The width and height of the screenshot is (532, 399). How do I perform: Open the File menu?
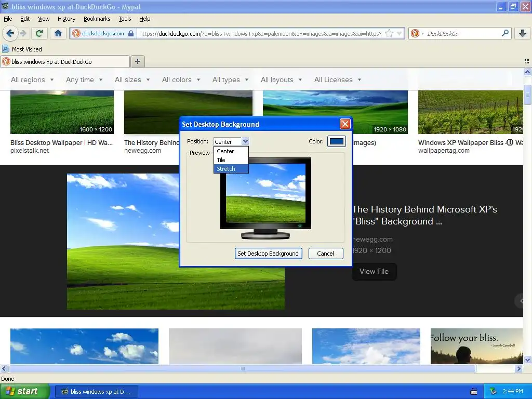tap(8, 19)
